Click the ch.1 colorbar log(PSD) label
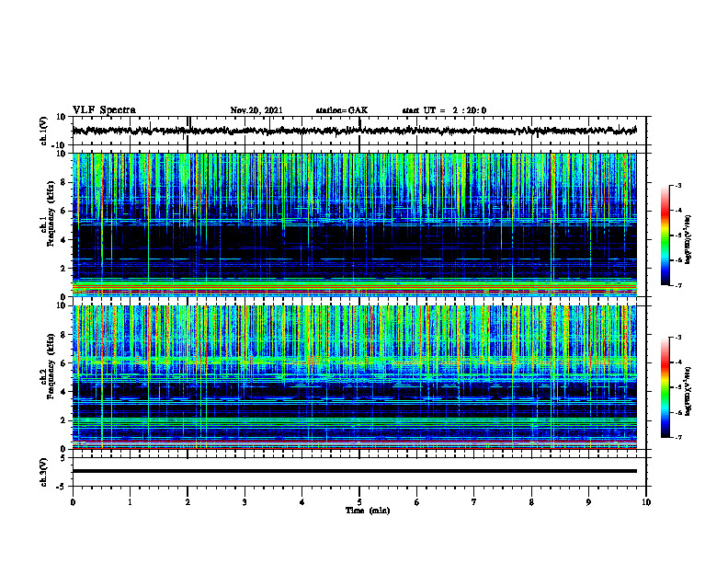This screenshot has height=563, width=728. point(688,240)
